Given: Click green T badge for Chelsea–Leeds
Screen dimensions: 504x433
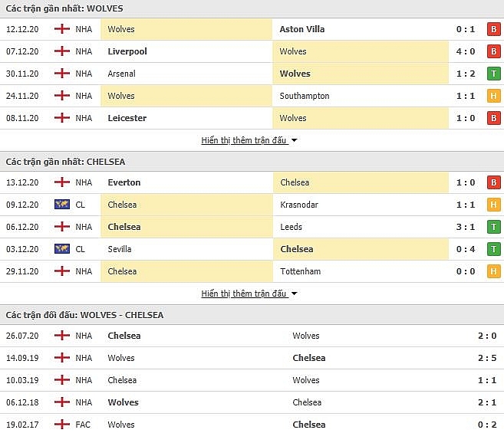Looking at the screenshot, I should (494, 227).
